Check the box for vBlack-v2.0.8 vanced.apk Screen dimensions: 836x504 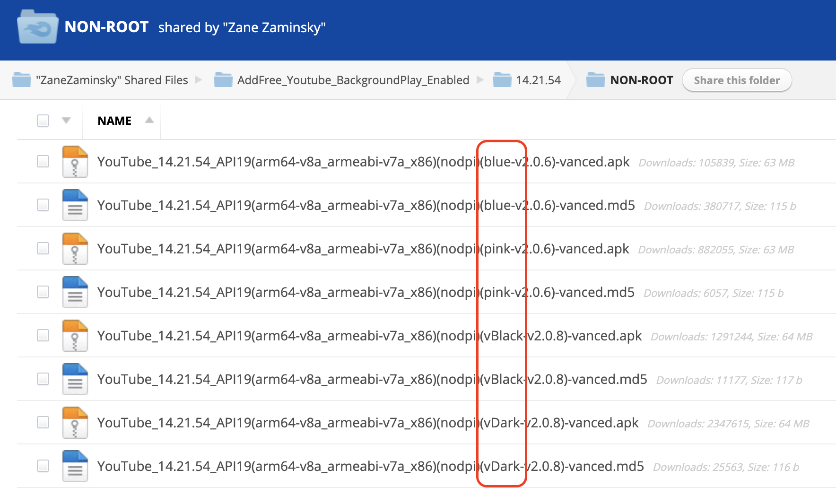tap(43, 335)
